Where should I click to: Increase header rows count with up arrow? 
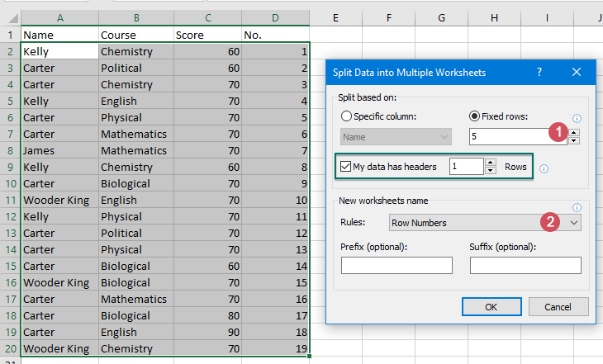[x=491, y=163]
